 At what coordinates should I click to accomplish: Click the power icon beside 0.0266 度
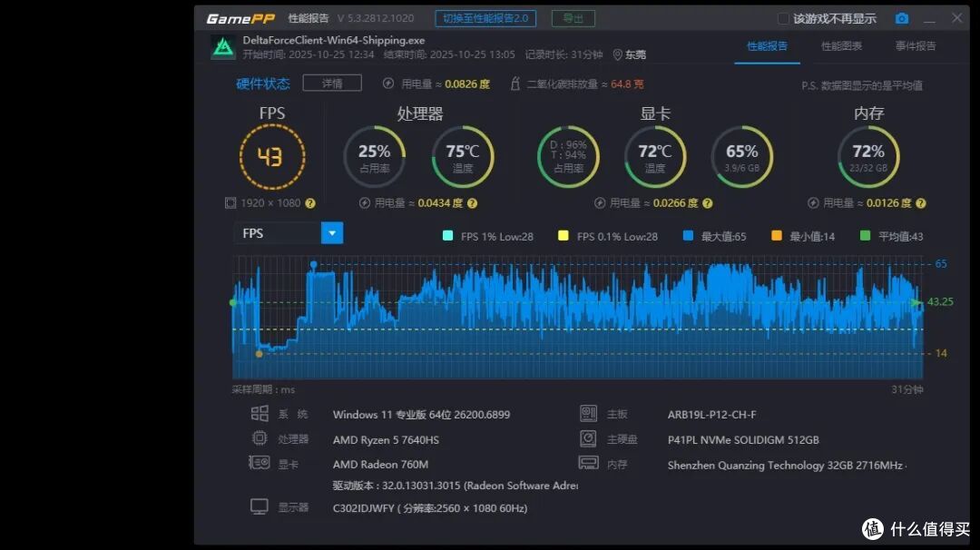[600, 203]
